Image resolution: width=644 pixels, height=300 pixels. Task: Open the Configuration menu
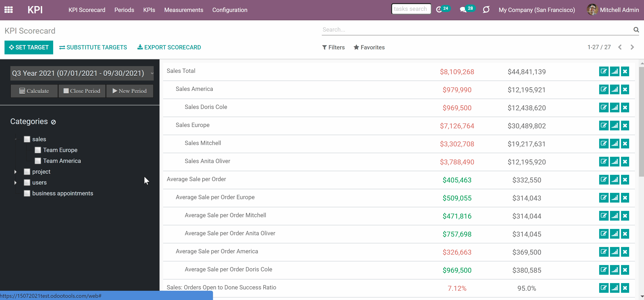tap(230, 10)
